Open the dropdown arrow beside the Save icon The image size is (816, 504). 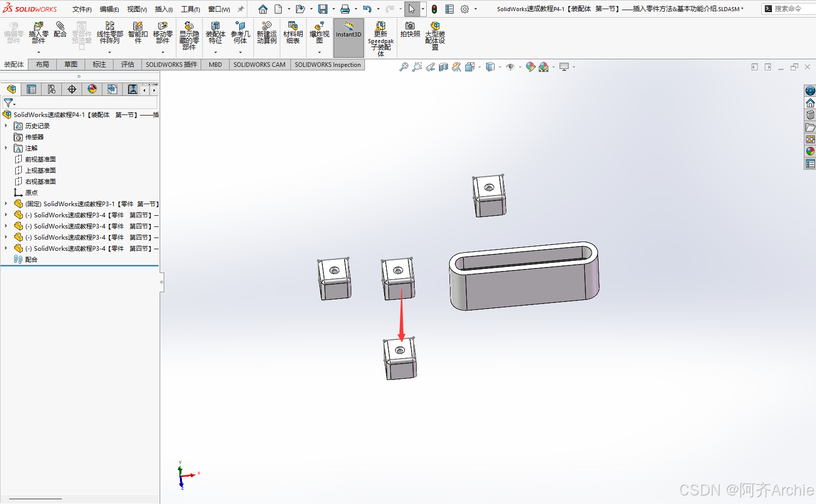(x=333, y=9)
